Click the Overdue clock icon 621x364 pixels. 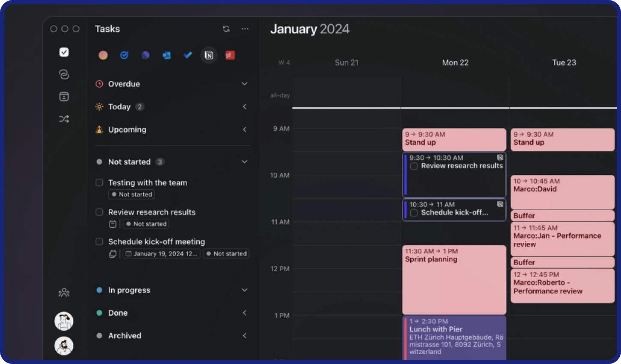point(99,84)
